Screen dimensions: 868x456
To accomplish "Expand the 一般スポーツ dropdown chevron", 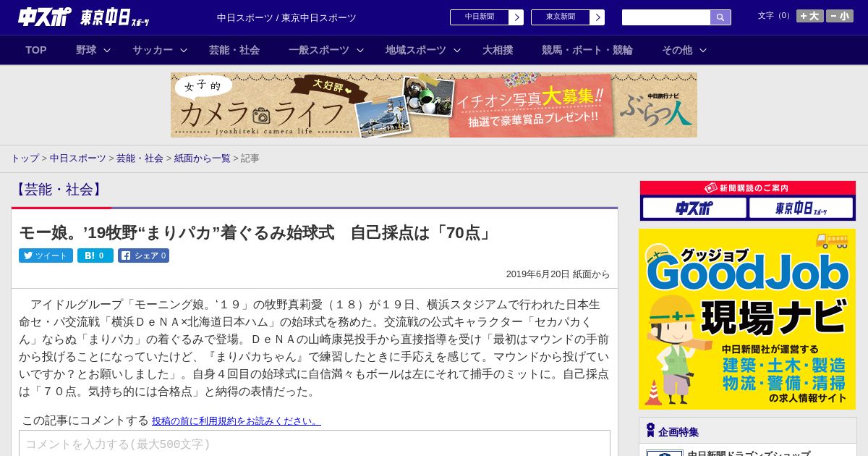I will tap(360, 50).
